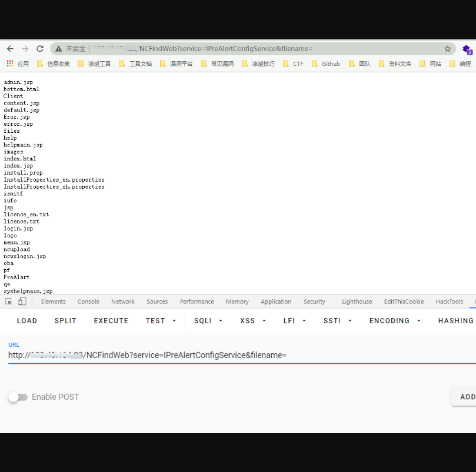The height and width of the screenshot is (472, 476).
Task: Expand the TEST dropdown arrow
Action: [x=174, y=320]
